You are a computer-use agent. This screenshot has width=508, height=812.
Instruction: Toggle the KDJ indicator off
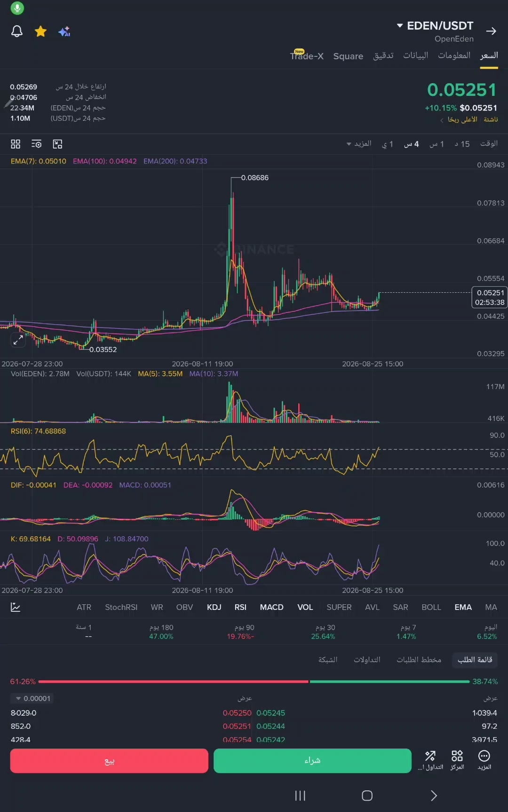(x=214, y=607)
